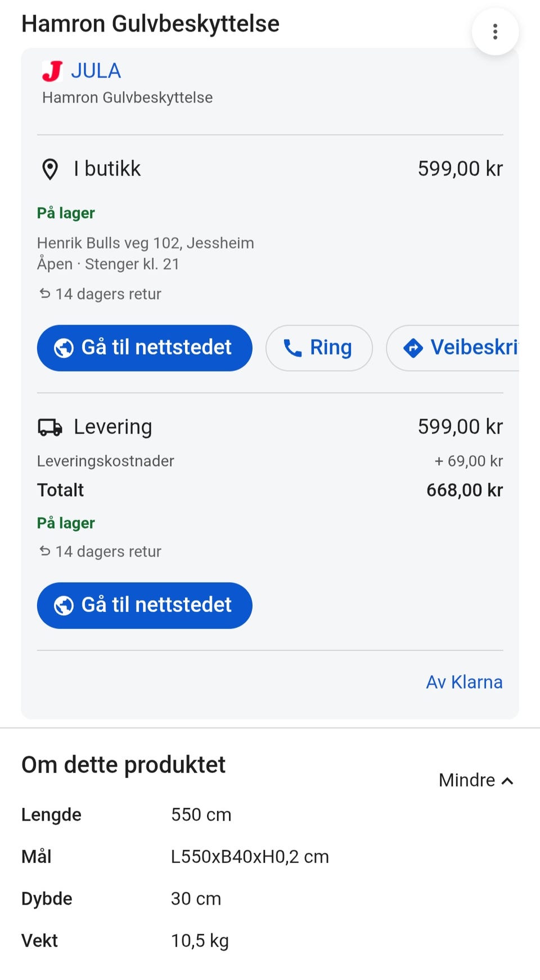The width and height of the screenshot is (540, 980).
Task: Click globe icon in store Gå til nettstedet
Action: 64,348
